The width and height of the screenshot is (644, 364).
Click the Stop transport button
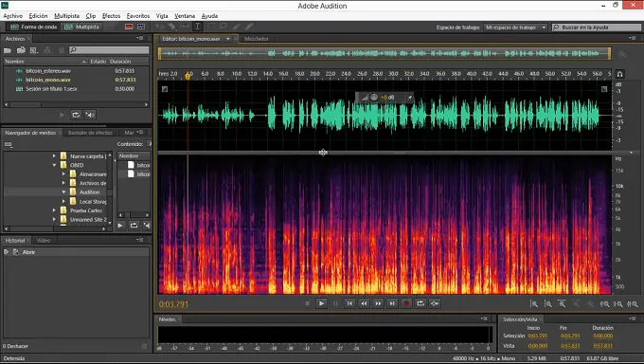click(307, 303)
